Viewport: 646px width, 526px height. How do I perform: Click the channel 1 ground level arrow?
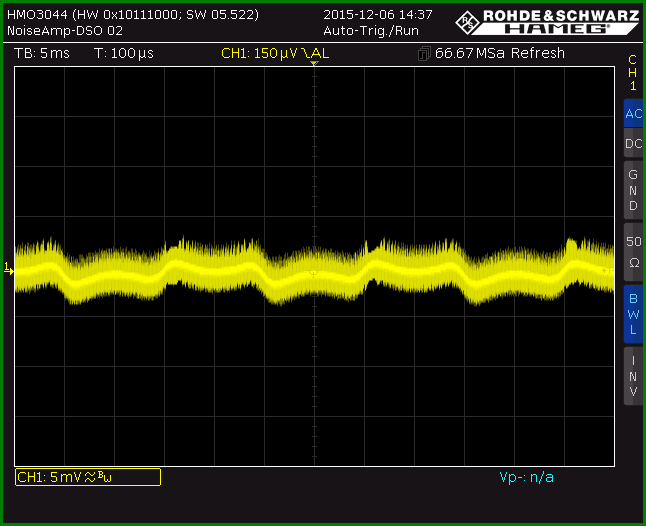pos(9,269)
